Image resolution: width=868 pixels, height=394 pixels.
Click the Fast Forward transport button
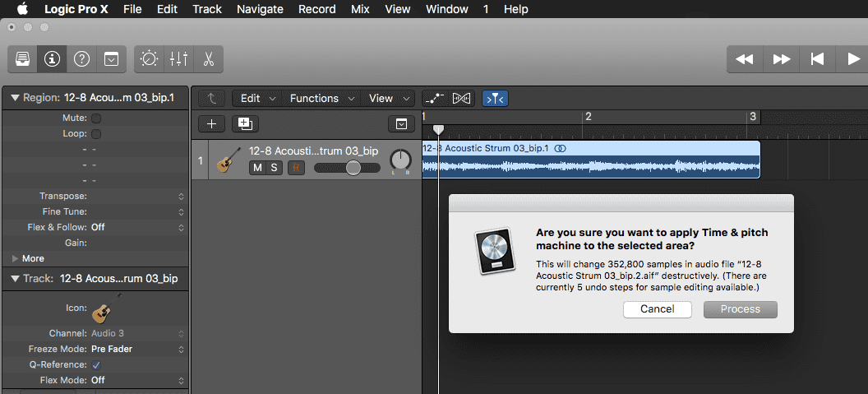click(x=781, y=58)
